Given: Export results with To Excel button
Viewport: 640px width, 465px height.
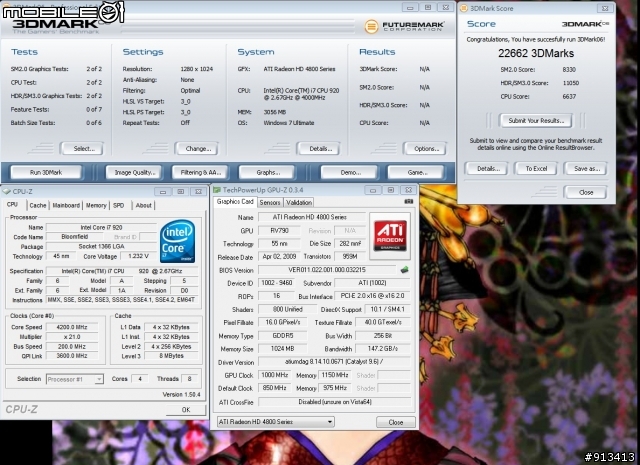Looking at the screenshot, I should tap(536, 169).
